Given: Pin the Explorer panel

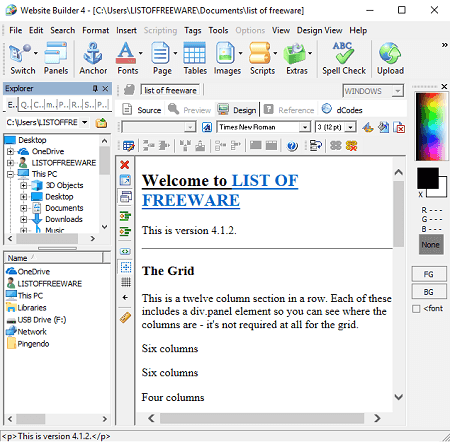Looking at the screenshot, I should click(x=95, y=88).
